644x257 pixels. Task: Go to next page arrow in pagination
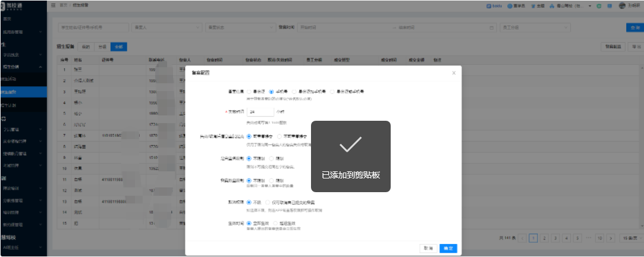coord(611,238)
